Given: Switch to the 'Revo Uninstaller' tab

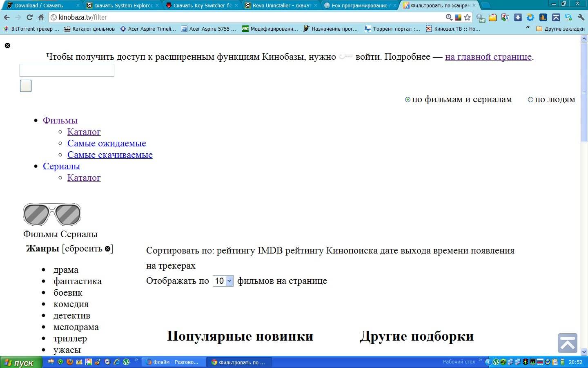Looking at the screenshot, I should tap(281, 5).
